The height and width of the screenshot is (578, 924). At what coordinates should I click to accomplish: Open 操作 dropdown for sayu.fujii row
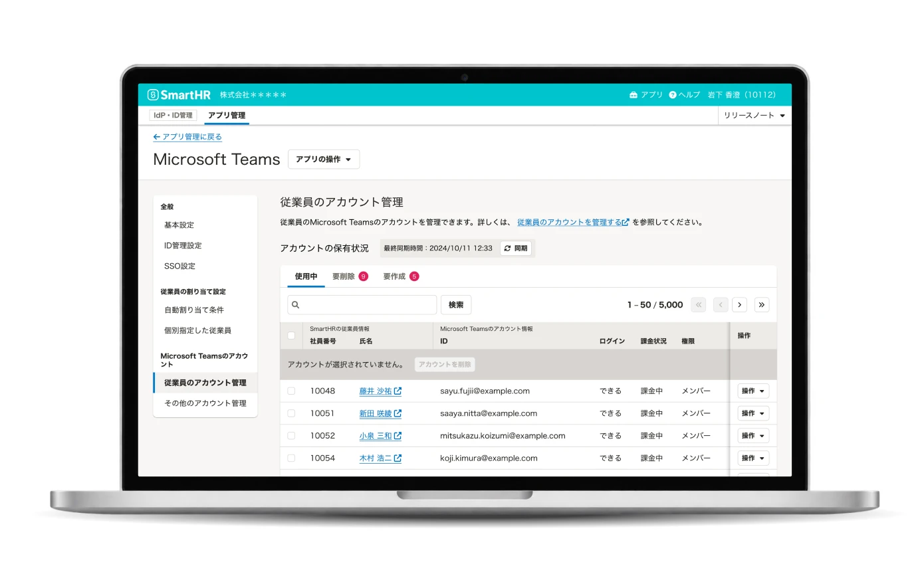(x=753, y=391)
